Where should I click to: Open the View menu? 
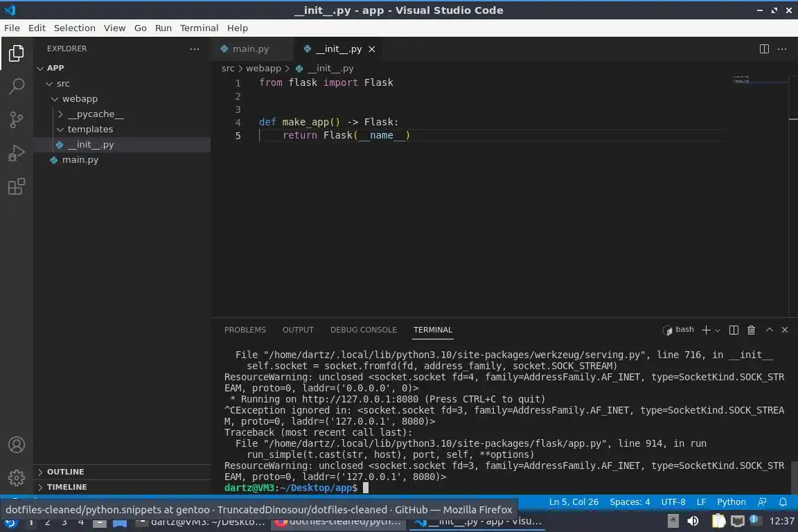[114, 28]
